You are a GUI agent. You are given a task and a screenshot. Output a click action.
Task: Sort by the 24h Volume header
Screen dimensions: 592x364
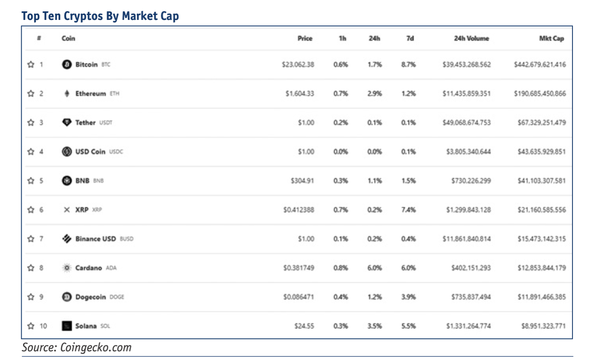tap(471, 39)
